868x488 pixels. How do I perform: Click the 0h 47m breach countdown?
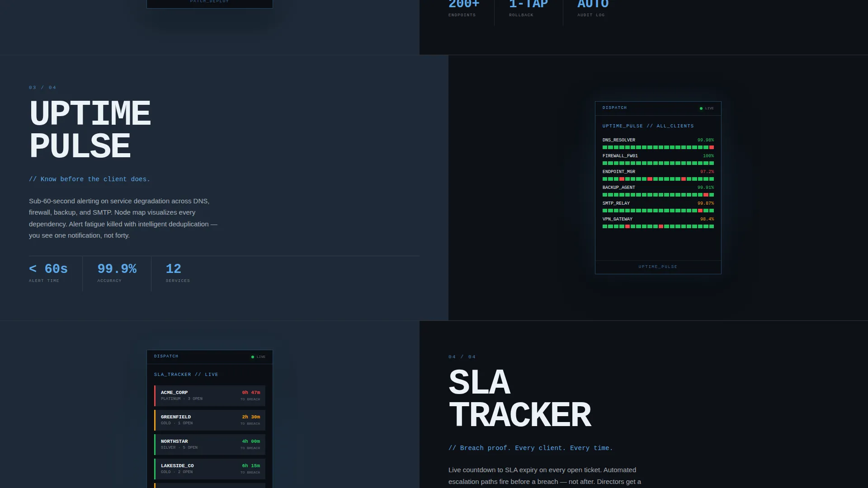click(251, 393)
